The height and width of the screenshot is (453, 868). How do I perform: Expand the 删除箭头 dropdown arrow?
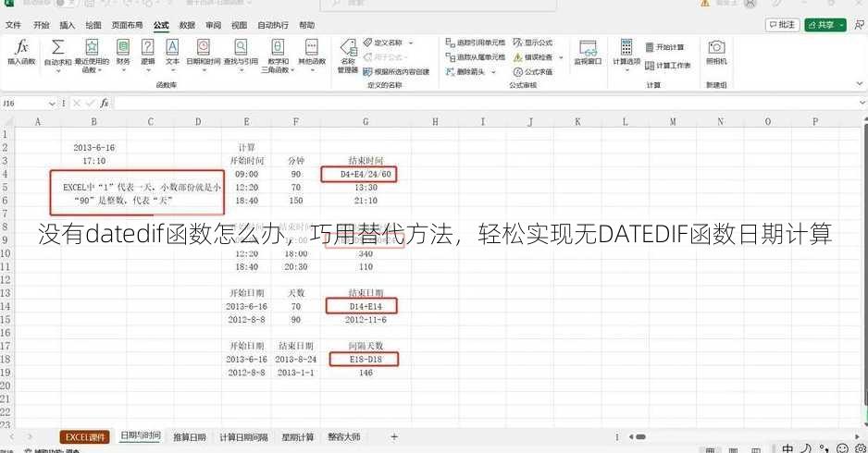pyautogui.click(x=493, y=72)
